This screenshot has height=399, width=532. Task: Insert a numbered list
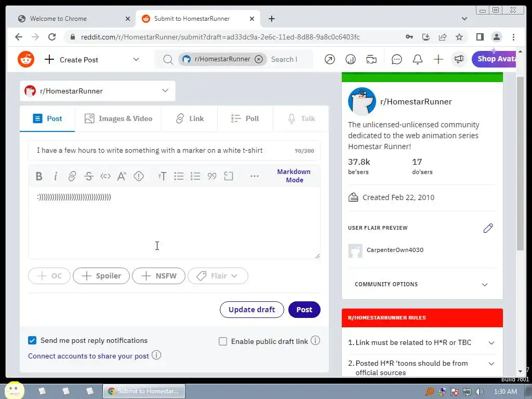click(195, 176)
